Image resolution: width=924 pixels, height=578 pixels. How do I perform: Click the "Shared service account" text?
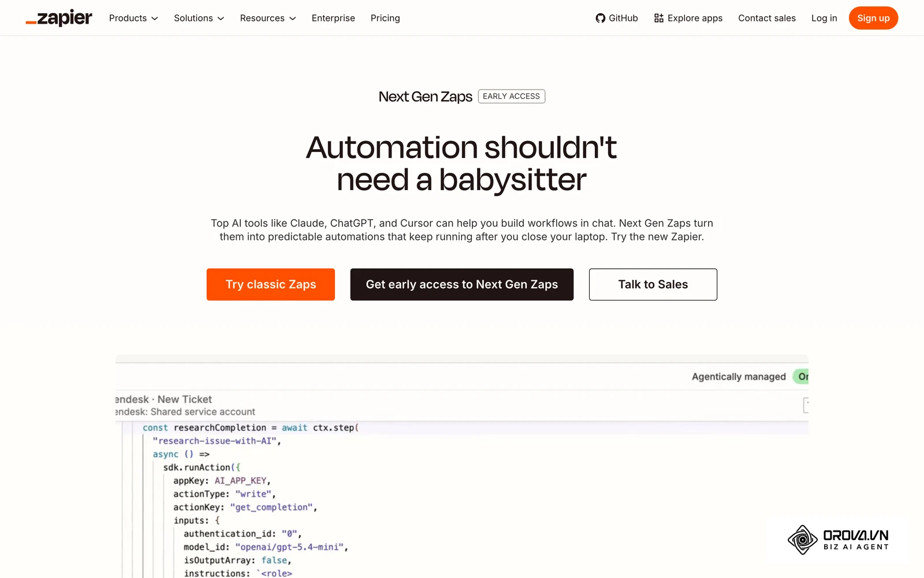click(203, 412)
